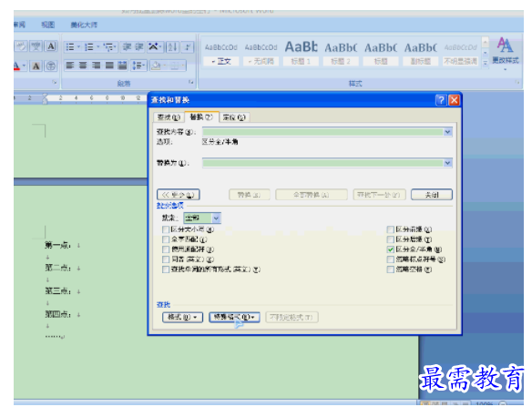Open the 格式 format dropdown button

point(182,317)
